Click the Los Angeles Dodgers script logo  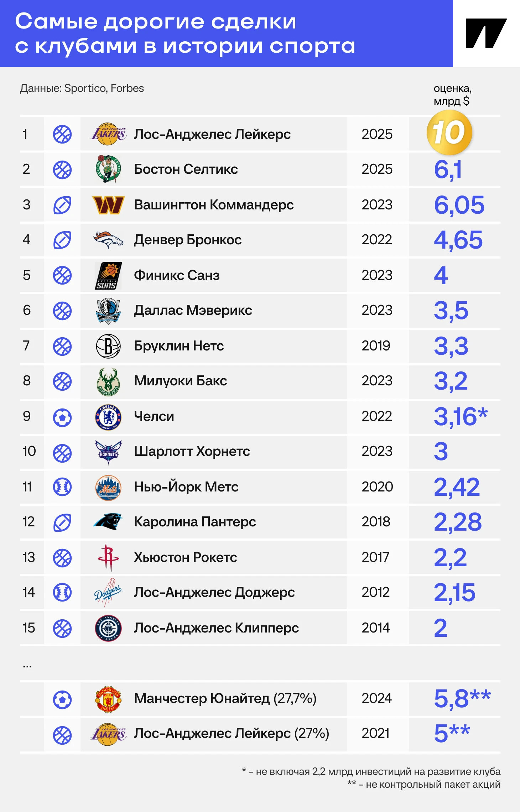coord(108,592)
